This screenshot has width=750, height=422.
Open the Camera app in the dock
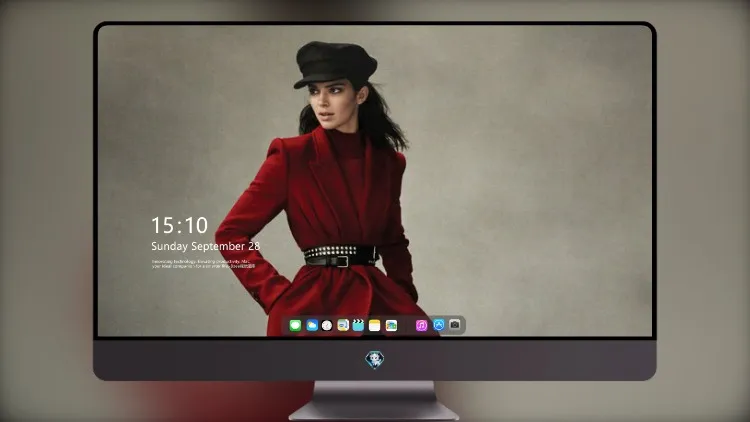[455, 325]
